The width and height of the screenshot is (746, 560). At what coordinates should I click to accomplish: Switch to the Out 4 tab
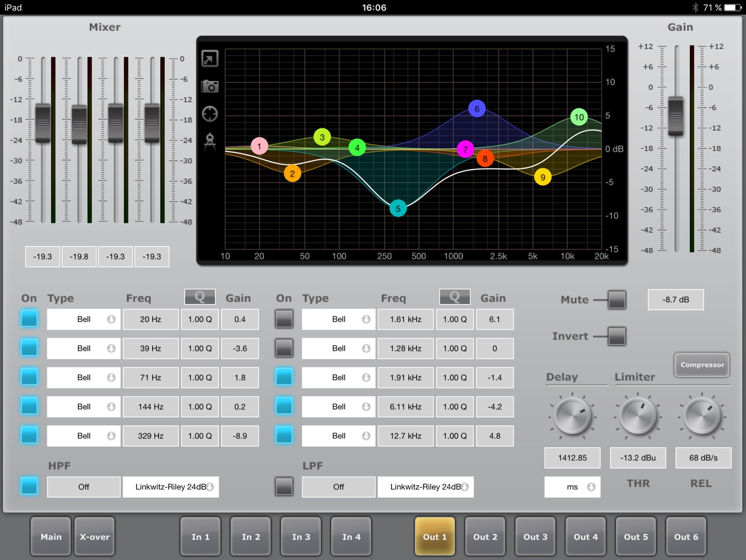[x=586, y=537]
